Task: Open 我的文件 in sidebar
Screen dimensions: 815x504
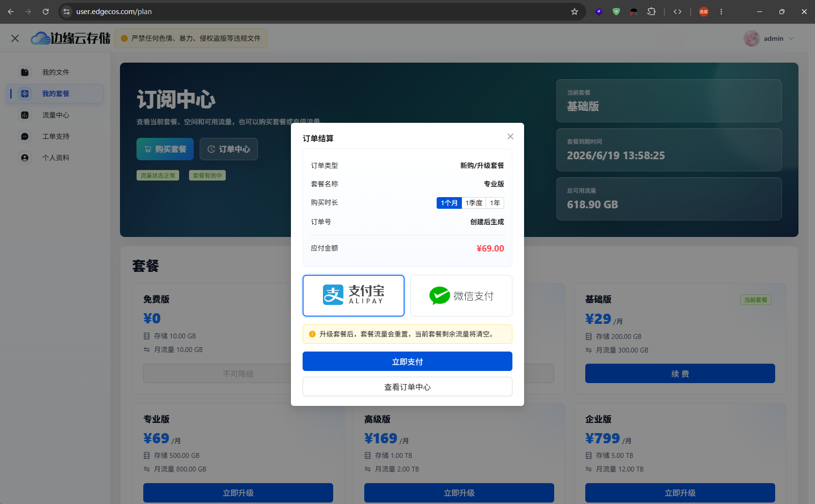Action: pyautogui.click(x=55, y=72)
